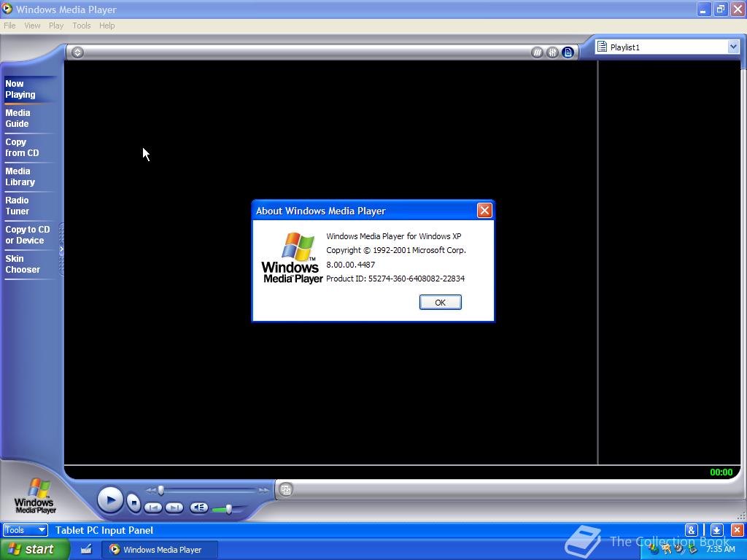
Task: Click the seek bar position handle
Action: click(x=161, y=490)
